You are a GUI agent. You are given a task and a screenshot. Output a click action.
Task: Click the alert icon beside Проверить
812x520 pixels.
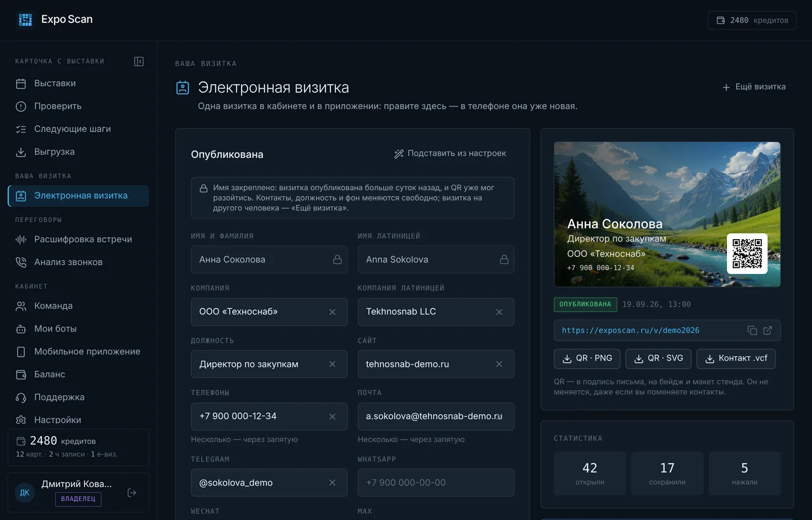tap(21, 107)
